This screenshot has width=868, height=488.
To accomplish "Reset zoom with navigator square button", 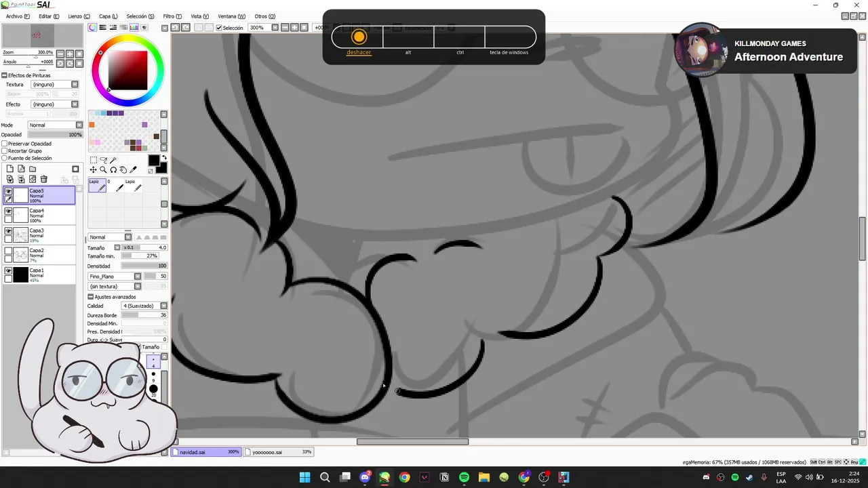I will (79, 54).
